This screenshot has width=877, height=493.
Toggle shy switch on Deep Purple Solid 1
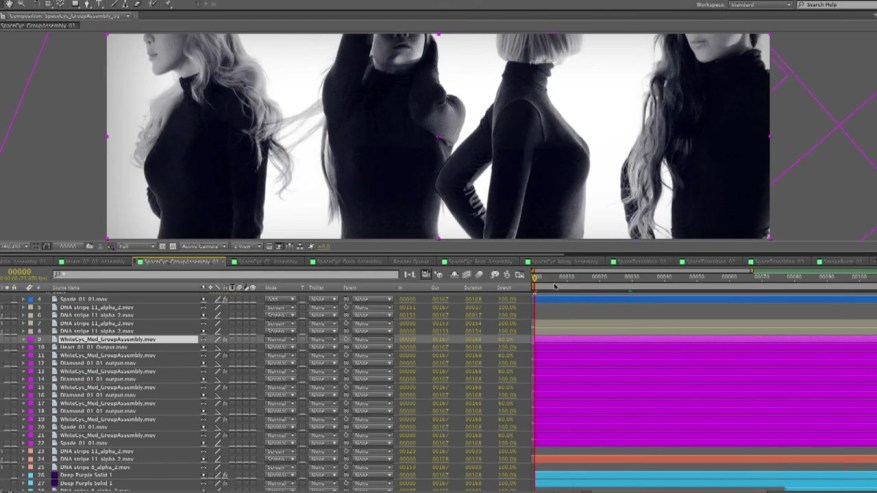(204, 475)
